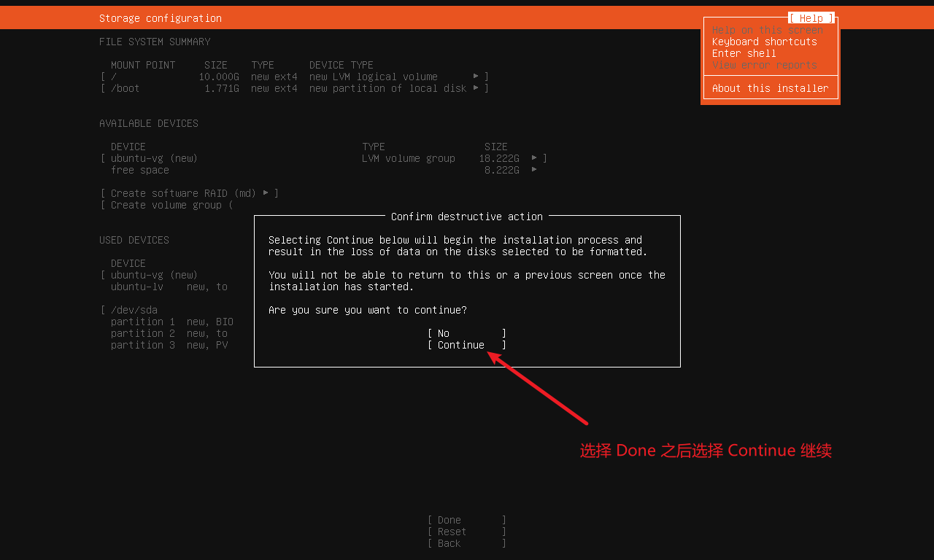The image size is (934, 560).
Task: Expand the free space row arrow
Action: 534,170
